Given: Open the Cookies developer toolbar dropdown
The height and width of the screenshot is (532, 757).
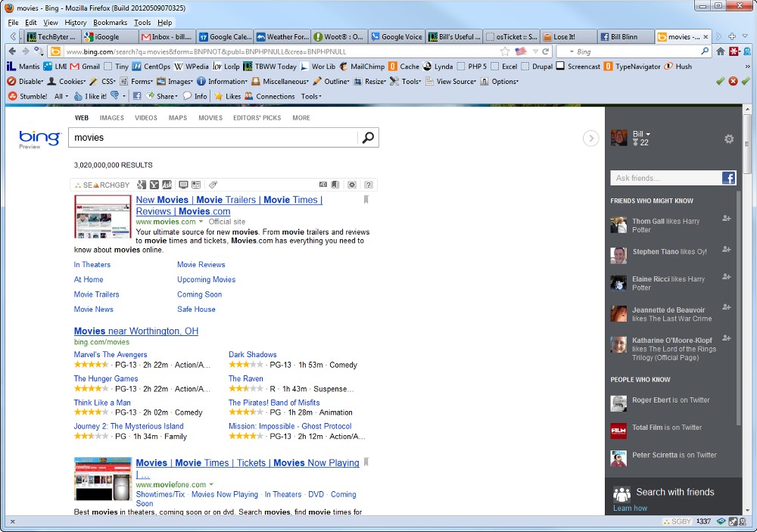Looking at the screenshot, I should point(67,81).
